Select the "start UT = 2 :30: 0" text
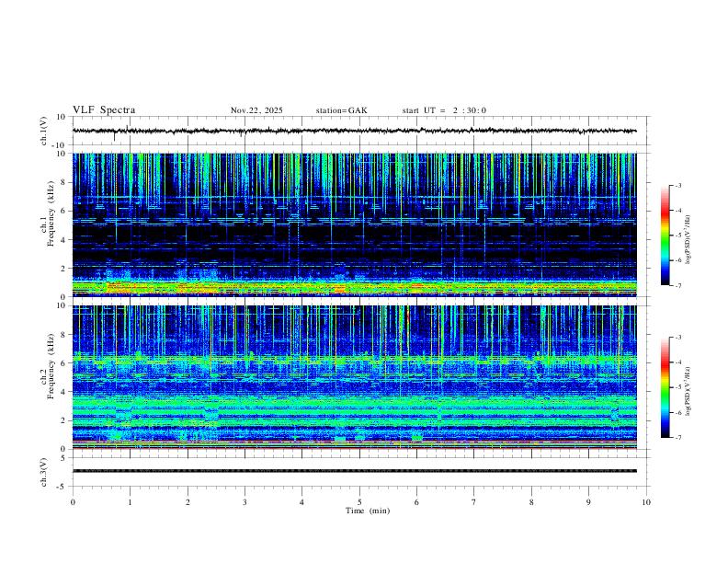This screenshot has height=563, width=728. pos(444,110)
